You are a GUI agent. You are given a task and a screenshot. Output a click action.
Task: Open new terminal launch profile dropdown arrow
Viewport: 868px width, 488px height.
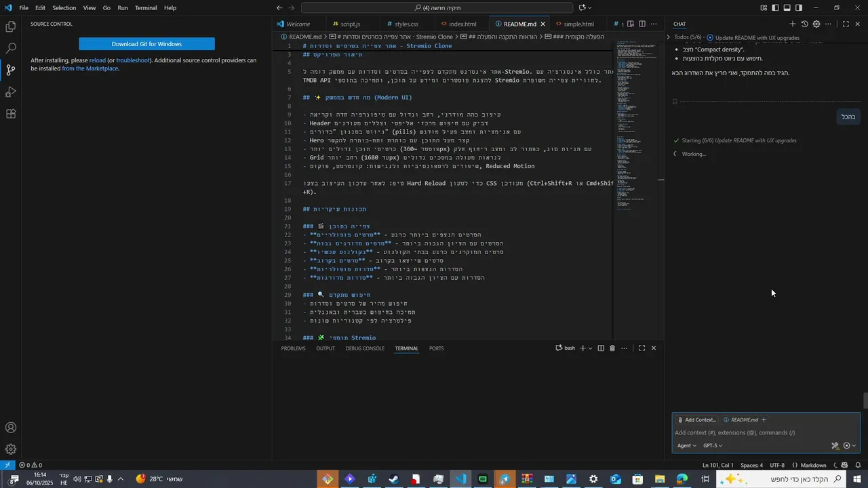pyautogui.click(x=590, y=348)
